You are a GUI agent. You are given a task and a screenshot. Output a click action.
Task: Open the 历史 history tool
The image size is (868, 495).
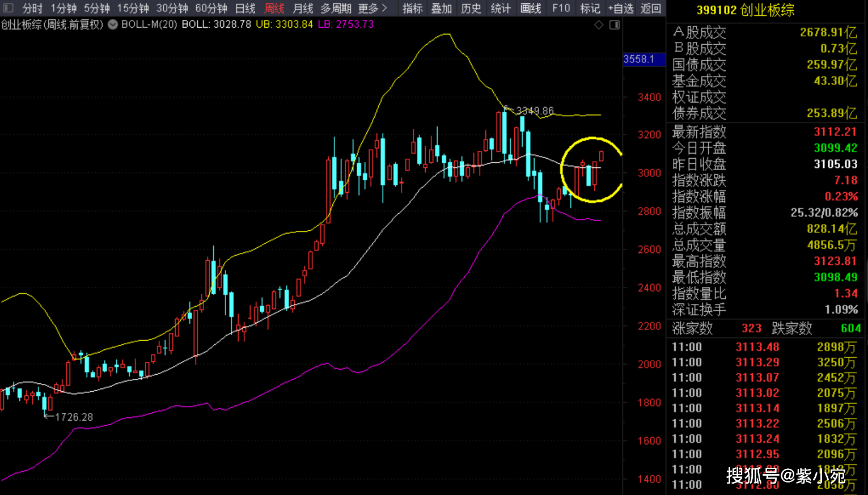click(471, 9)
